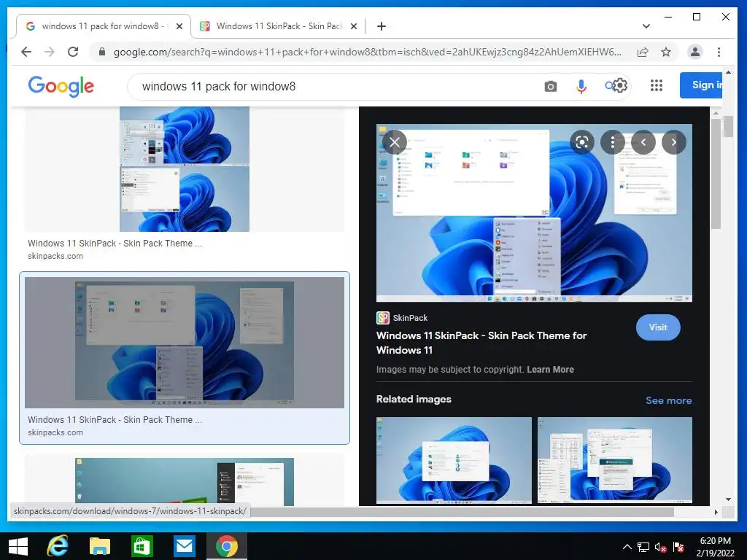
Task: Go to Google home via logo
Action: click(x=61, y=86)
